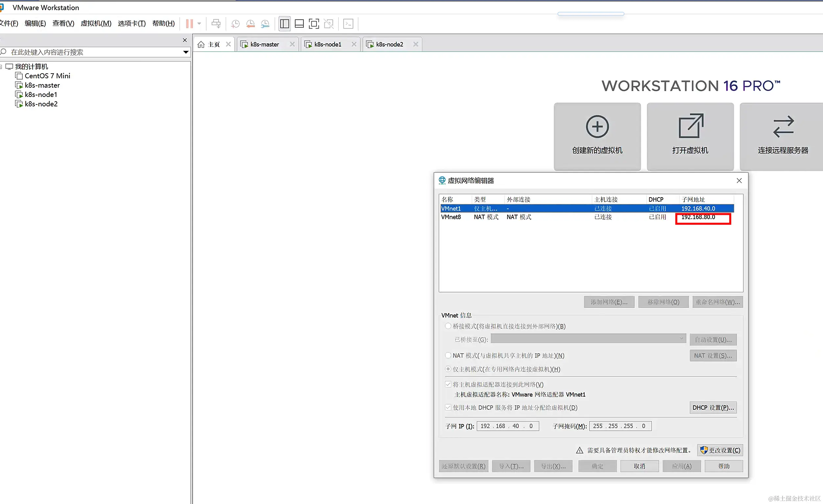Toggle the library sidebar view icon
Viewport: 823px width, 504px height.
285,24
